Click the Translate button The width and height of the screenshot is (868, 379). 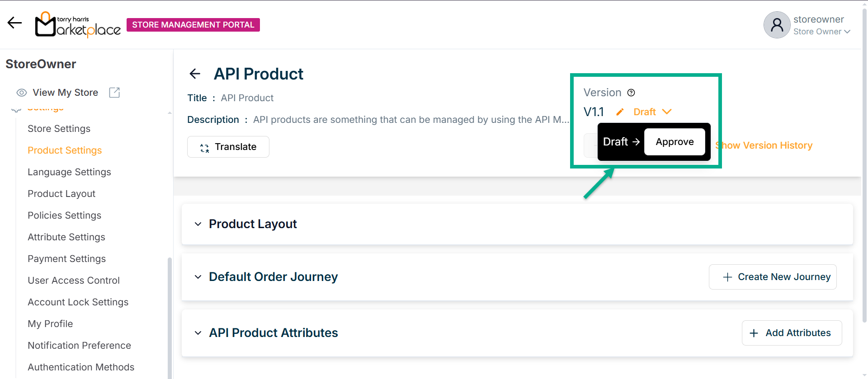(x=228, y=147)
